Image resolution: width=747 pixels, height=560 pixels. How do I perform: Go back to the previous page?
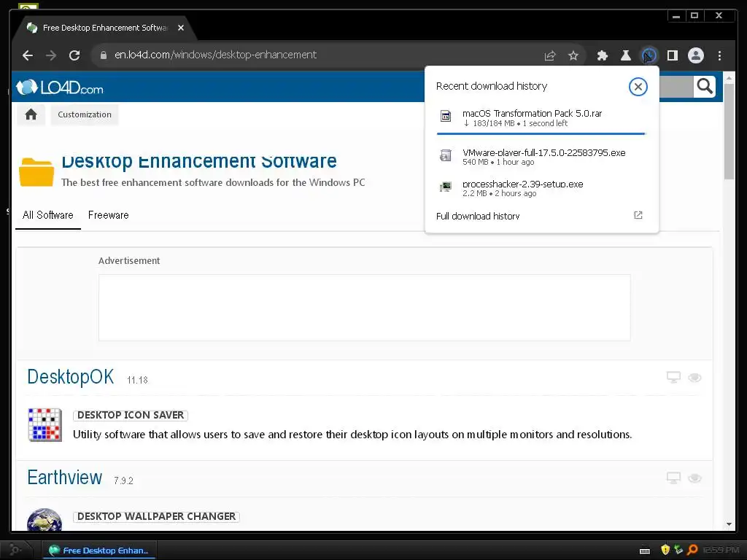pyautogui.click(x=28, y=55)
